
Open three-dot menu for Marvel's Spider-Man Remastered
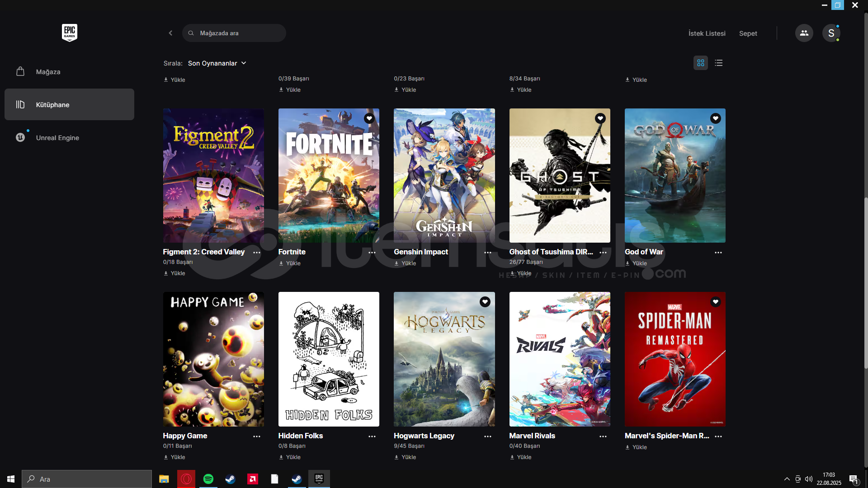[x=718, y=436]
